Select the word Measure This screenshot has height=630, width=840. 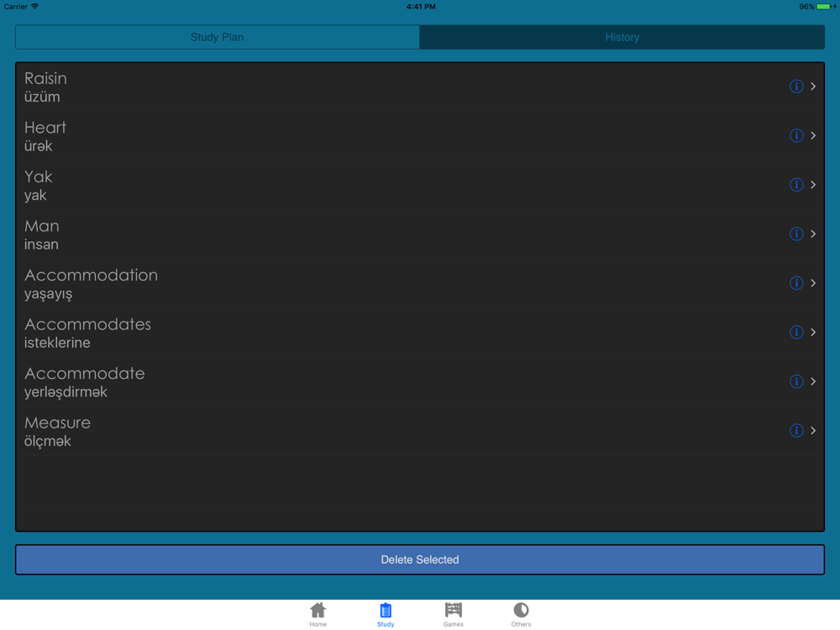(57, 423)
